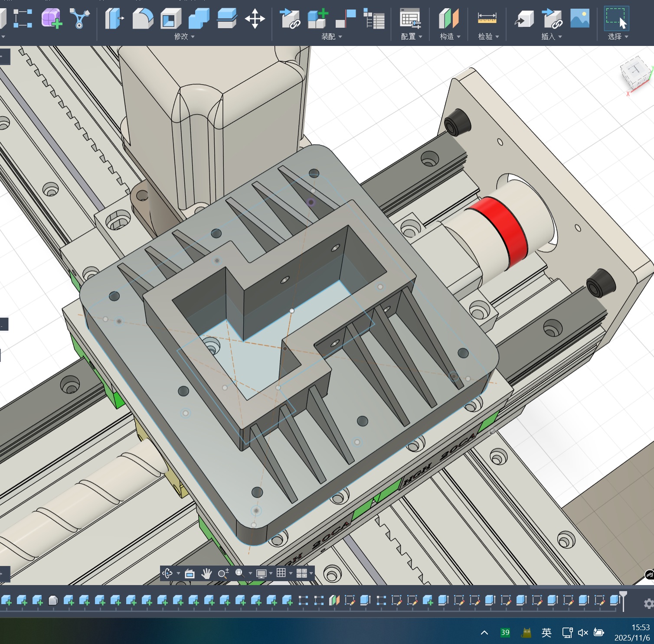This screenshot has height=644, width=654.
Task: Open the 检验 menu
Action: pos(488,37)
